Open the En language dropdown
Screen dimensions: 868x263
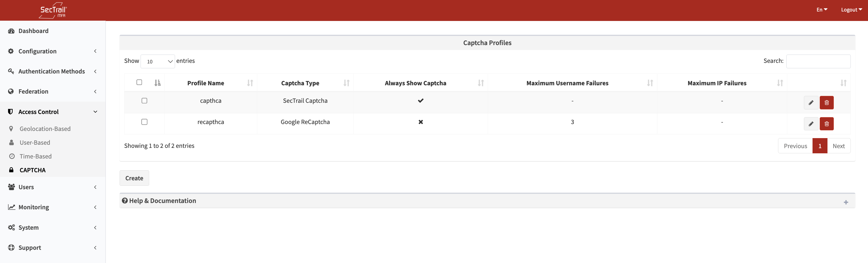click(x=821, y=10)
